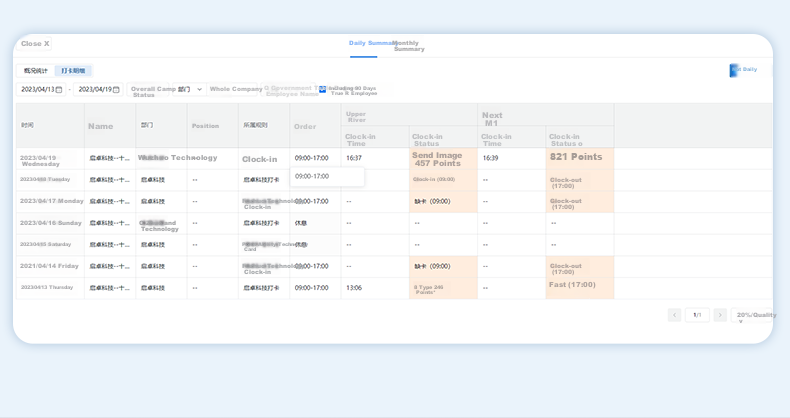Click the start date 2023/04/13 field
The height and width of the screenshot is (418, 790).
point(41,90)
